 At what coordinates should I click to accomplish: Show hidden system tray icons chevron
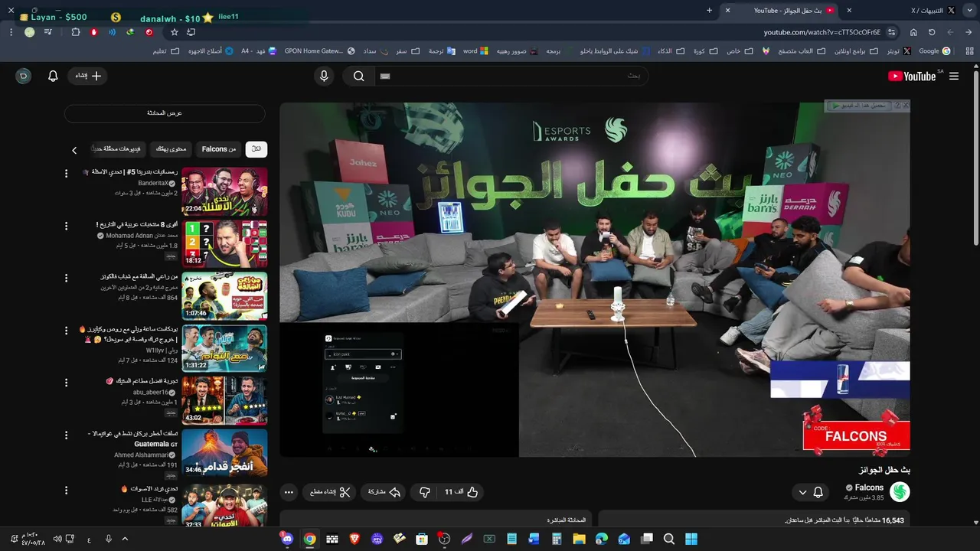[125, 539]
